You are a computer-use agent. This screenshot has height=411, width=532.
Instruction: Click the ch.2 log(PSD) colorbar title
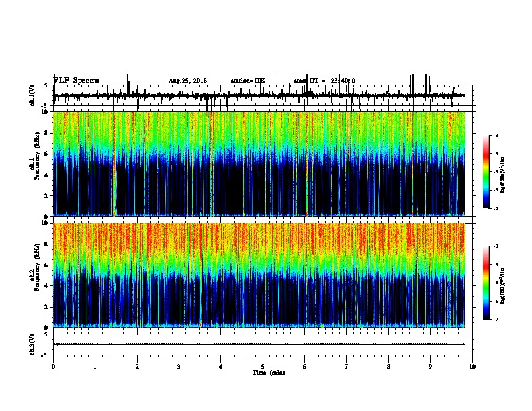pos(503,285)
